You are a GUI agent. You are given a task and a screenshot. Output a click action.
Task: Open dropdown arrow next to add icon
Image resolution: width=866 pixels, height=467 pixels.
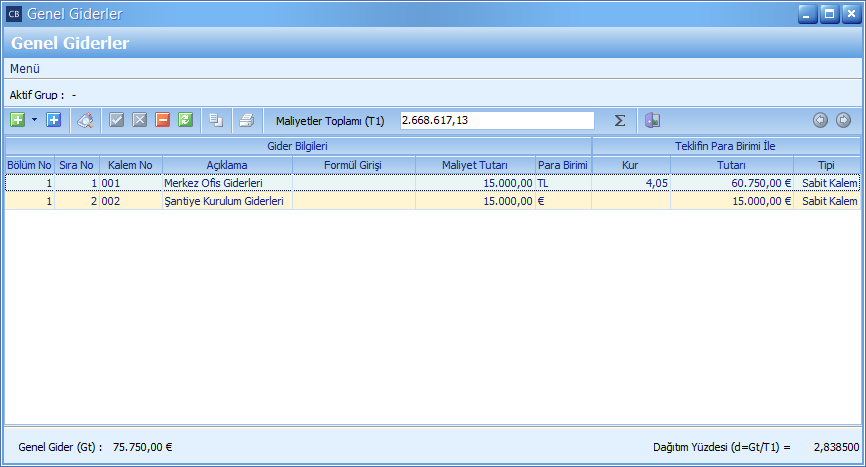[34, 120]
